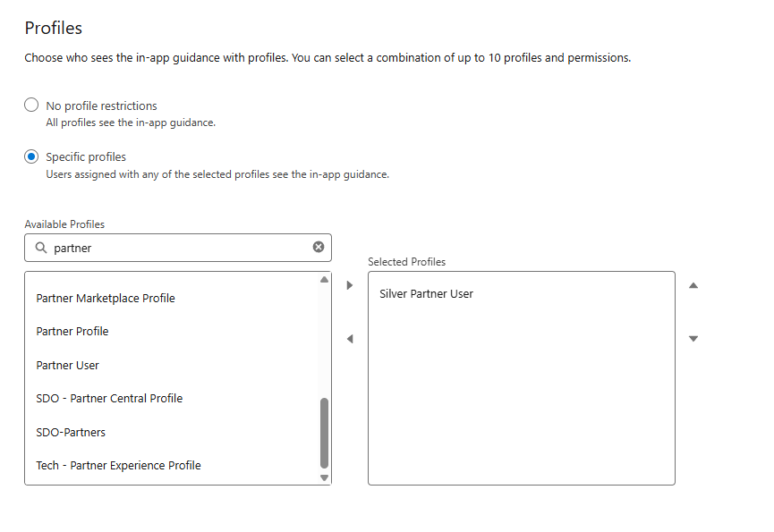Focus the Available Profiles search field
This screenshot has width=774, height=532.
click(179, 248)
